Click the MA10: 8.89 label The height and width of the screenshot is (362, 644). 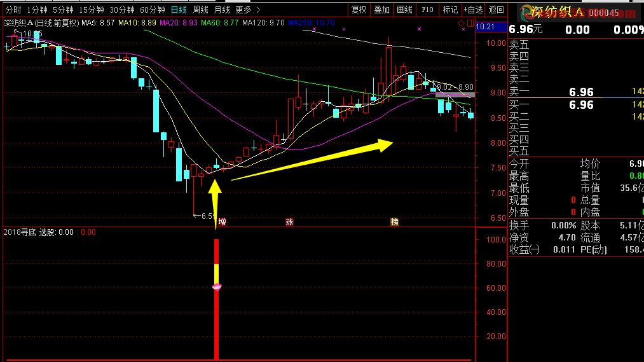coord(137,23)
